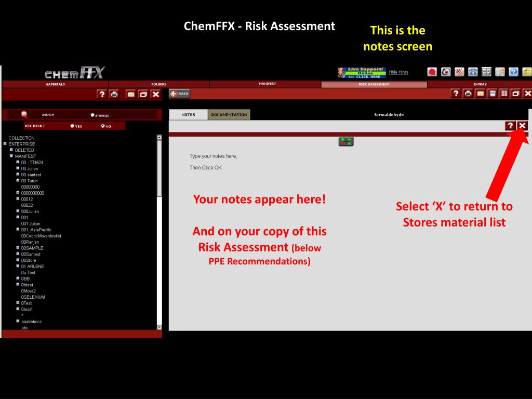Click the red stop-sign icon in header

432,72
